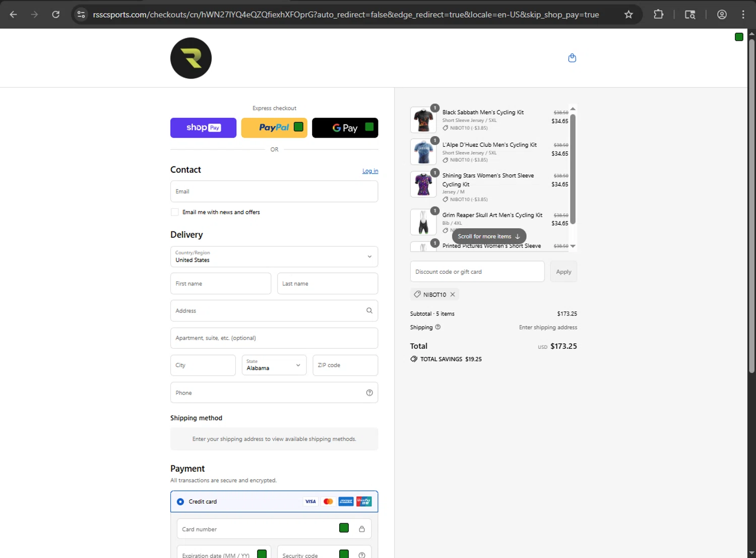
Task: Click the Discount code or gift card field
Action: 477,272
